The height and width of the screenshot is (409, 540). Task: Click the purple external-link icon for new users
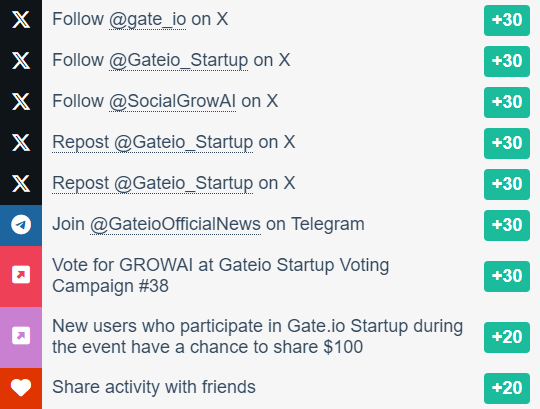click(21, 336)
